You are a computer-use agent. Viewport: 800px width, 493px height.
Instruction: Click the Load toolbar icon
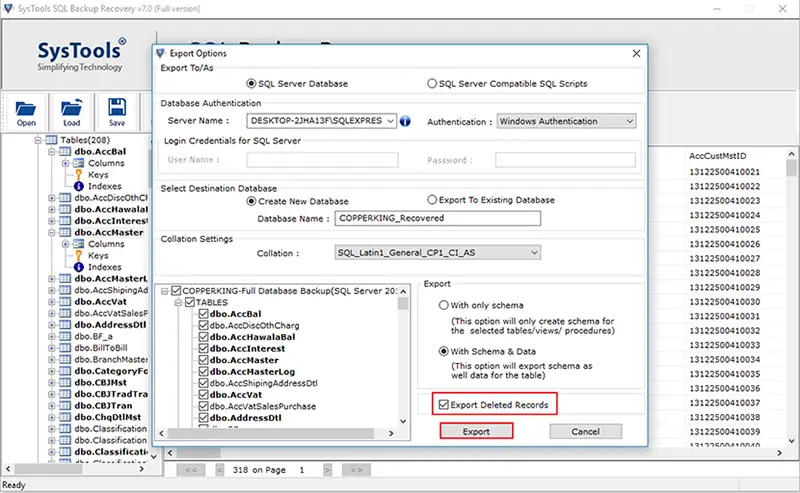[x=71, y=112]
